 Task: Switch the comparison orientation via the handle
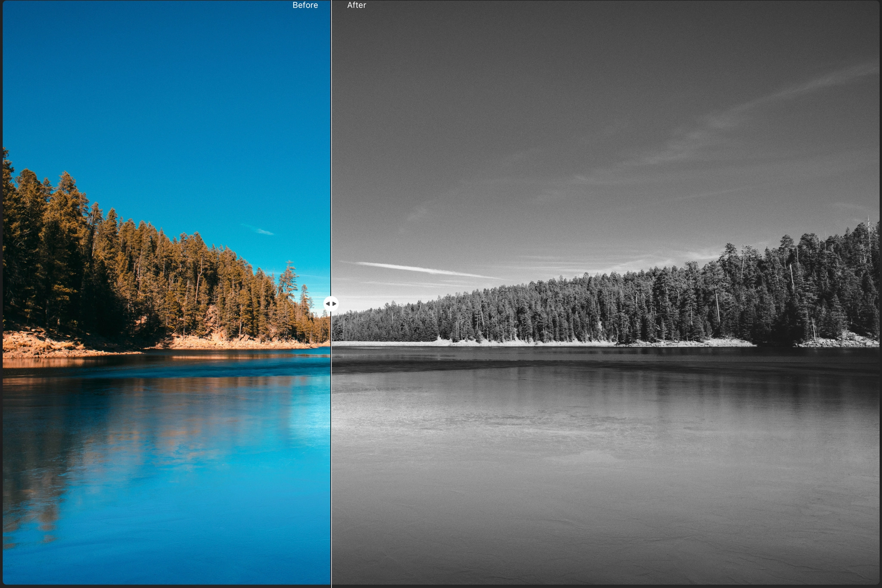[x=332, y=304]
